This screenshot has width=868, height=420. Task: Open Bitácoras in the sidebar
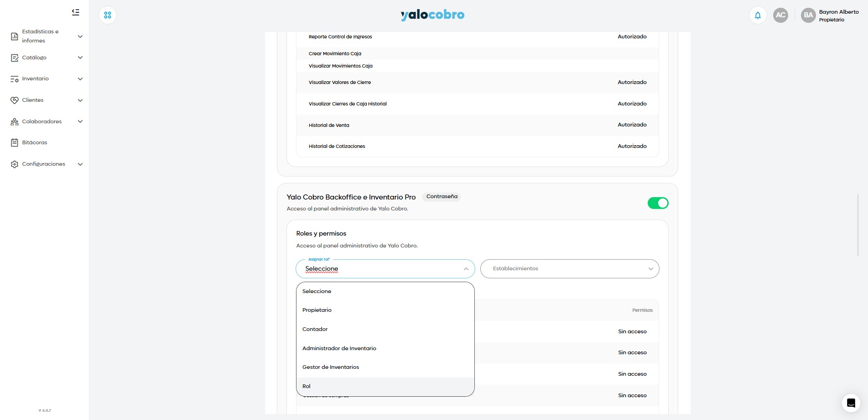35,142
